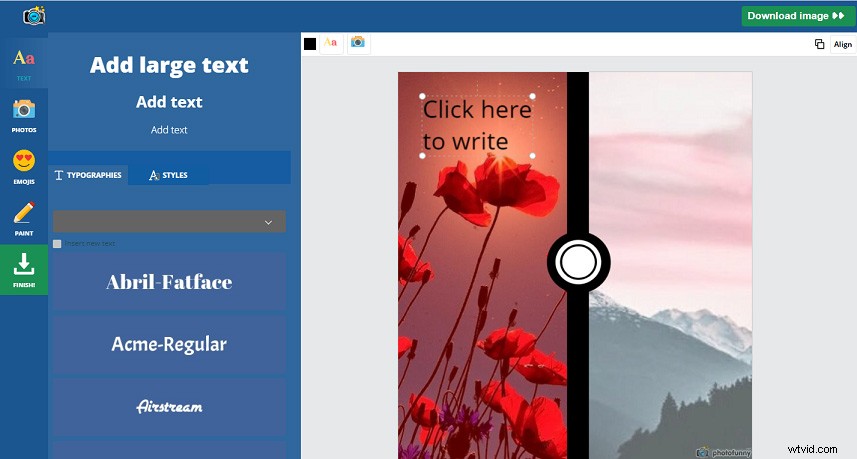Image resolution: width=857 pixels, height=459 pixels.
Task: Click Add large text
Action: pos(169,65)
